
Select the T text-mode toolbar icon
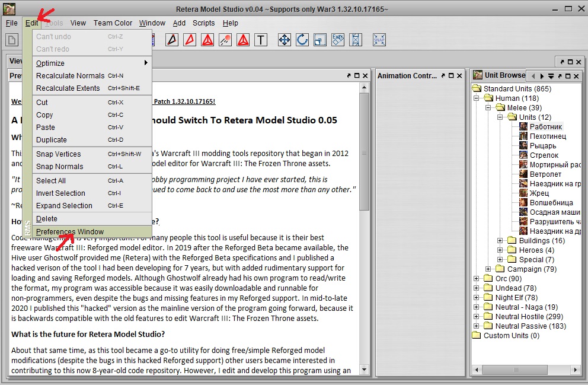(x=261, y=40)
